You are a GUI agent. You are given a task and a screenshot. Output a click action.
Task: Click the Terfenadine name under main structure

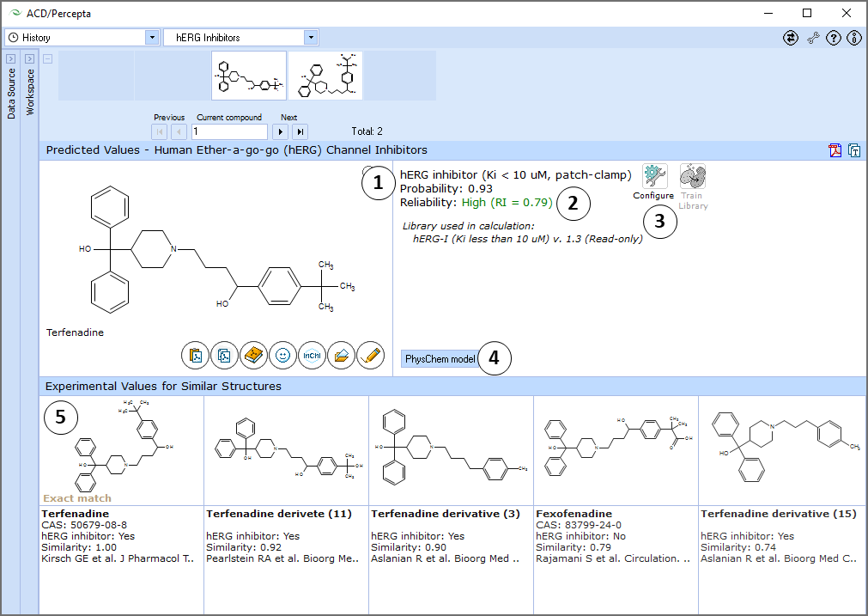[x=75, y=332]
